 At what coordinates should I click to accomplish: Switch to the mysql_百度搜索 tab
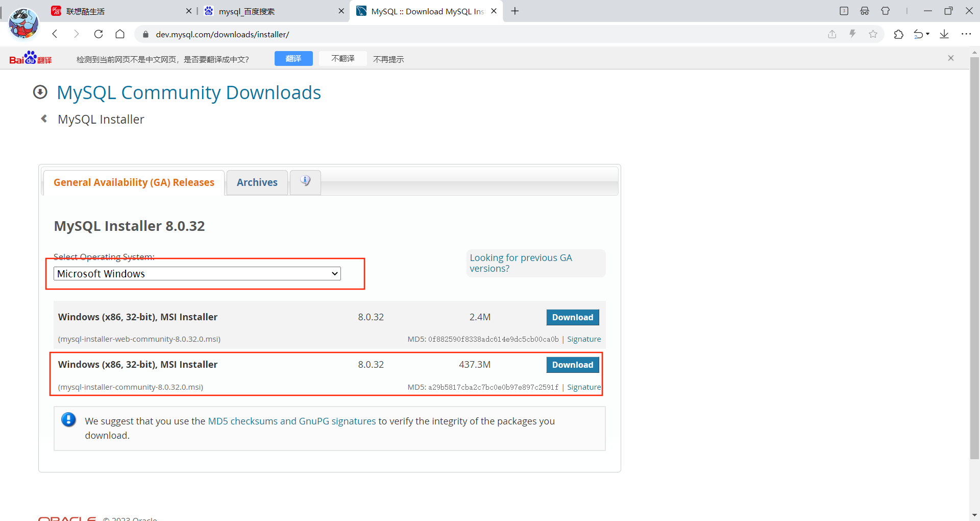pyautogui.click(x=273, y=11)
